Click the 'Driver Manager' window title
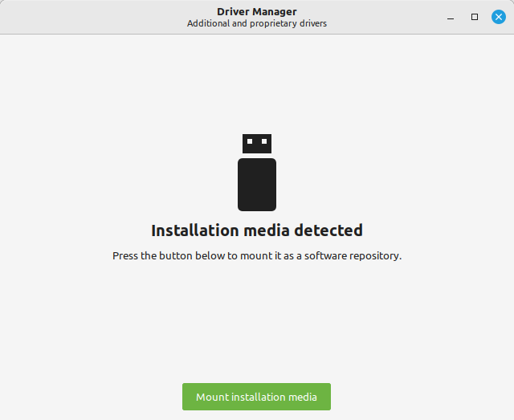 256,11
